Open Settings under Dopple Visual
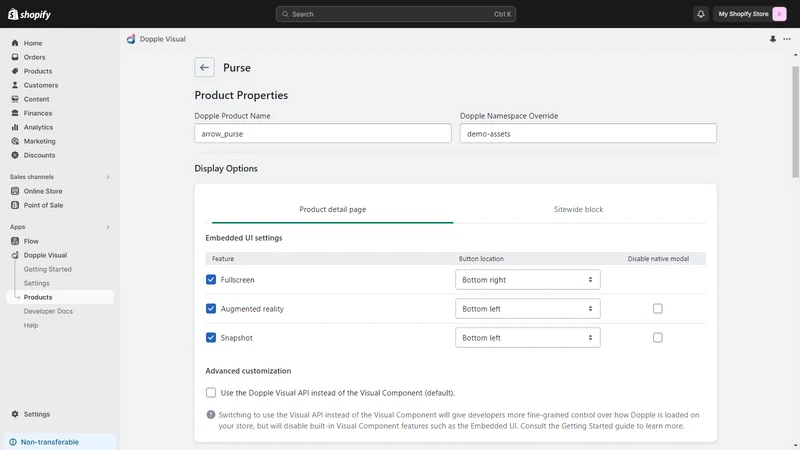Viewport: 800px width, 450px height. pyautogui.click(x=36, y=283)
